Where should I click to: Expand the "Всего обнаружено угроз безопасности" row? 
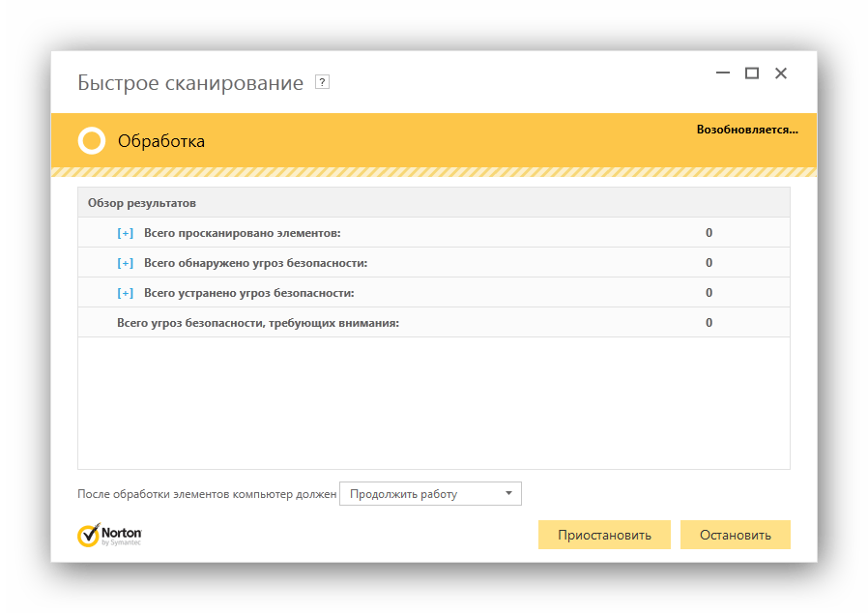pos(124,262)
